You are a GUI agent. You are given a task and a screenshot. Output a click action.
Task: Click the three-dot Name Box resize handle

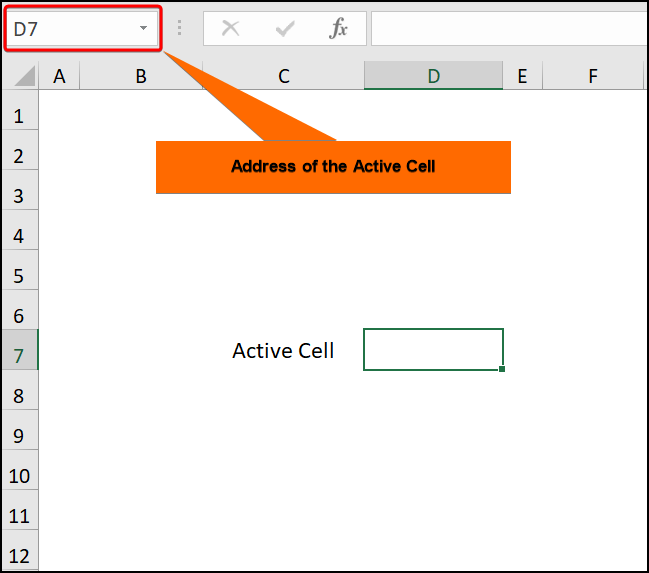[180, 29]
